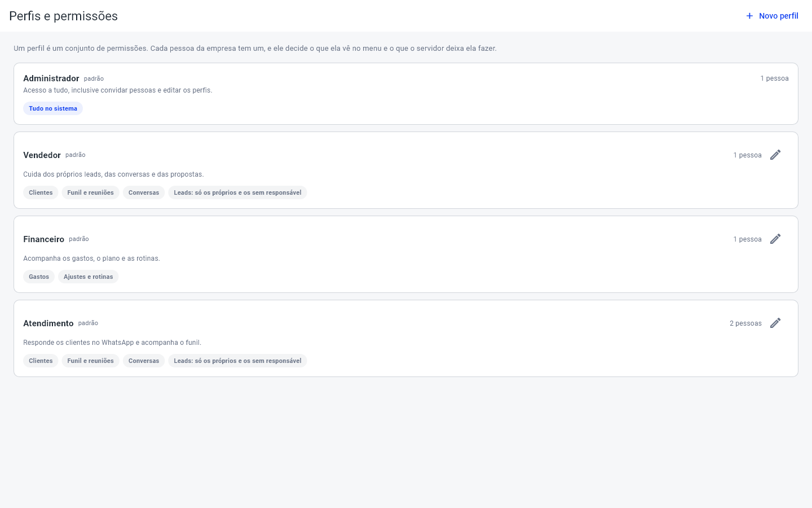Image resolution: width=812 pixels, height=508 pixels.
Task: Click the 'padrão' tag beside Vendedor
Action: click(76, 155)
